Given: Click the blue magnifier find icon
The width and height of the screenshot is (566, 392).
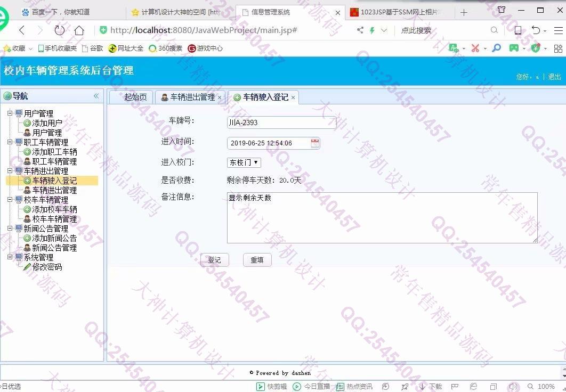Looking at the screenshot, I should (497, 48).
